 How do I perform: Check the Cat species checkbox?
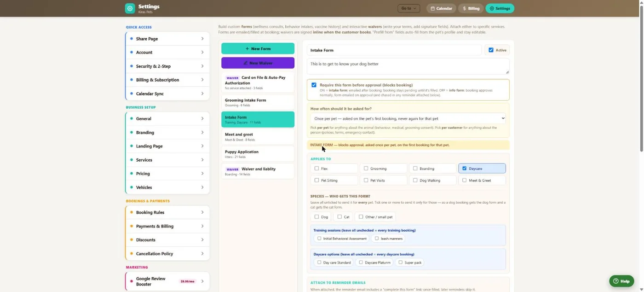339,217
